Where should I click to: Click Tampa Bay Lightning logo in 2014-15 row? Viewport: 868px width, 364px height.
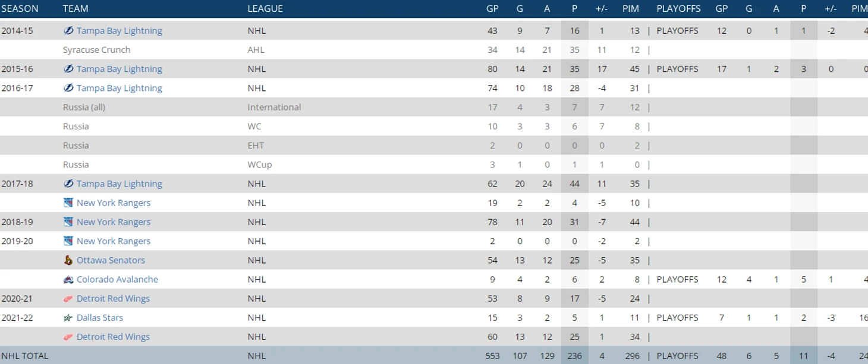pos(68,30)
